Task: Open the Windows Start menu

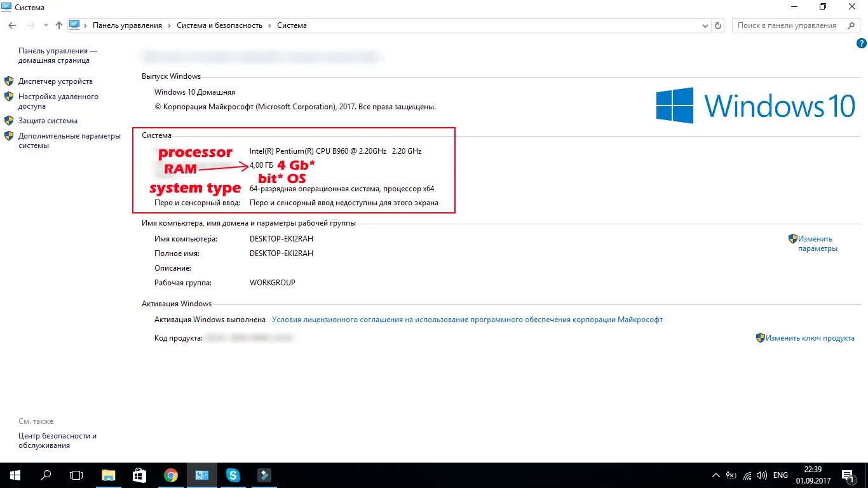Action: [x=15, y=475]
